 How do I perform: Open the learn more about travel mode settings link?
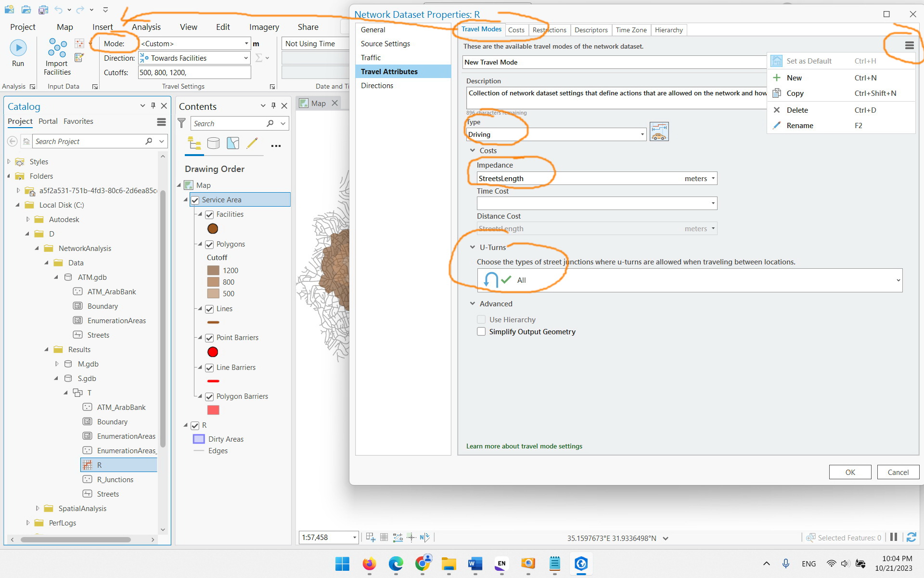(x=524, y=446)
